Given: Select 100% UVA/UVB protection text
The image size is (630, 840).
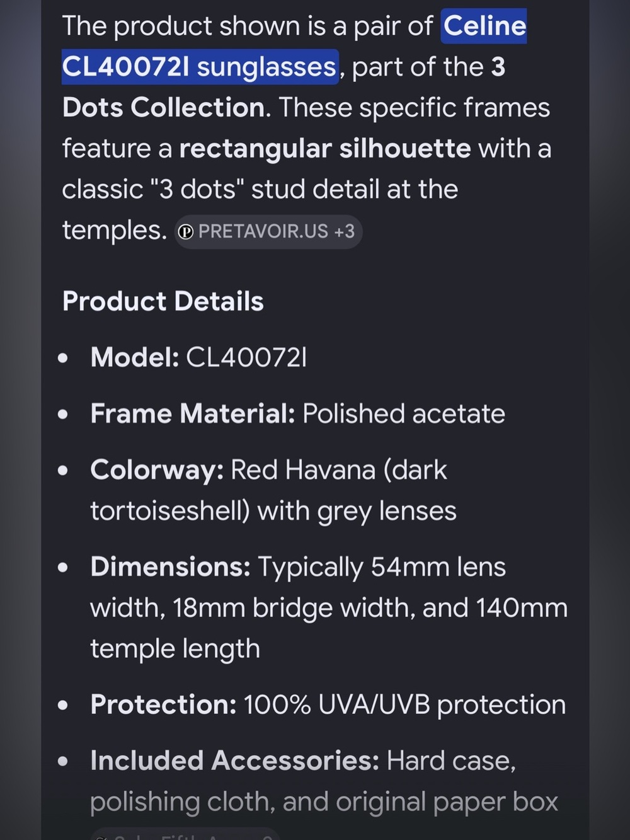Looking at the screenshot, I should (x=404, y=705).
